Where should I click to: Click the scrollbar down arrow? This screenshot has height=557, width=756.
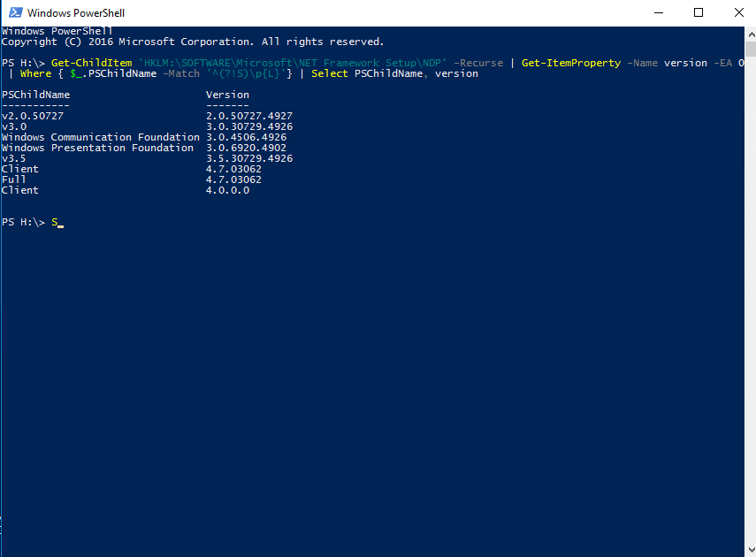tap(750, 549)
